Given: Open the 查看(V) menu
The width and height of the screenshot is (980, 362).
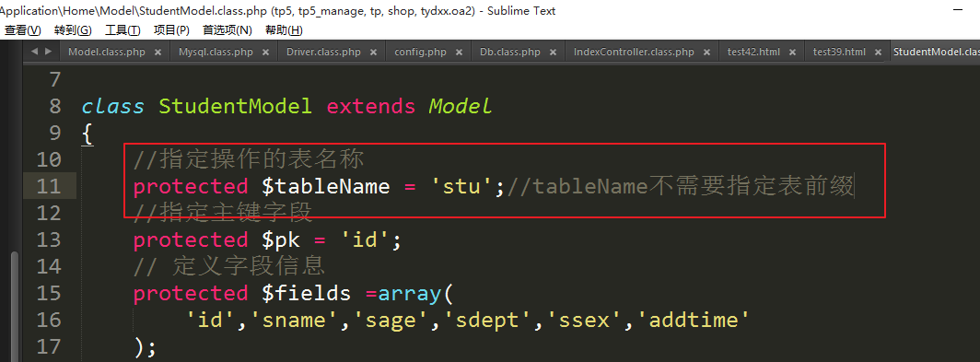Looking at the screenshot, I should [22, 30].
